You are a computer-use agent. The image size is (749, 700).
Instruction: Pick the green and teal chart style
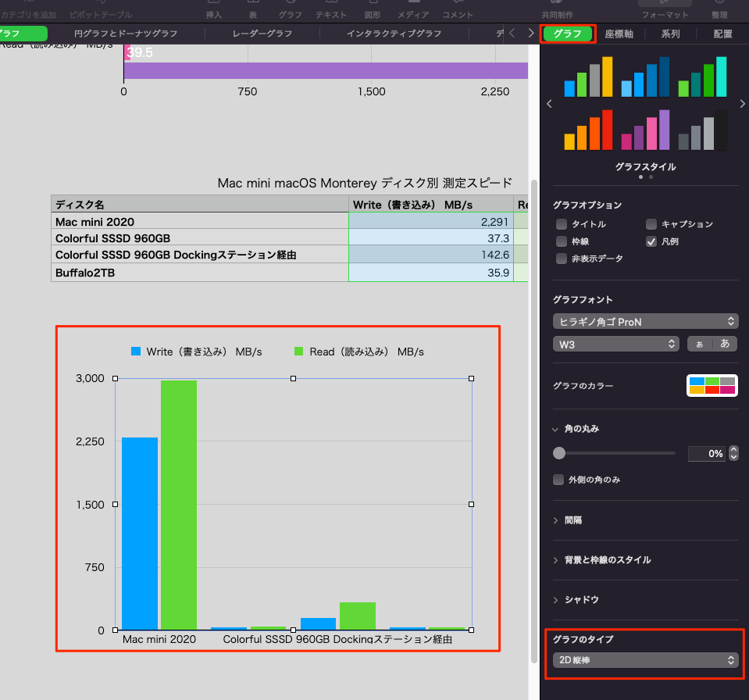point(703,77)
